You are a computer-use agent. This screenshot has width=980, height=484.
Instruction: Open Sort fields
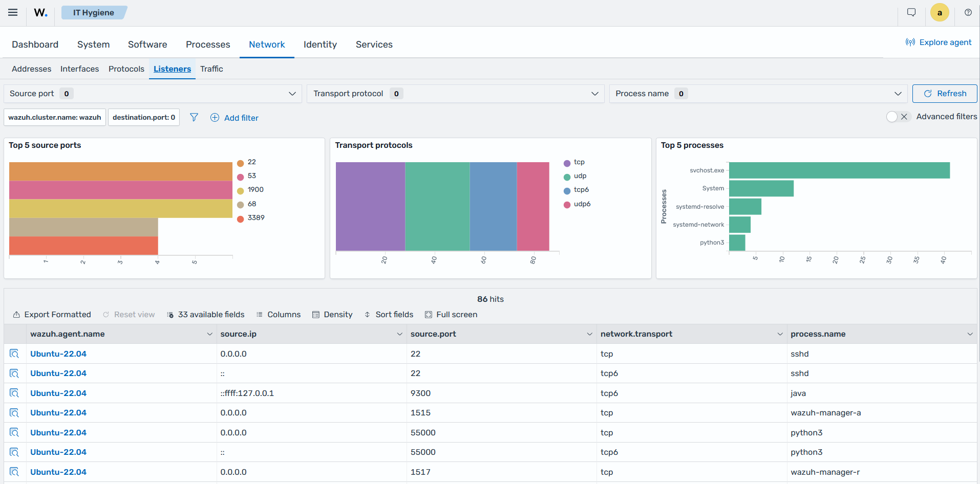(389, 315)
